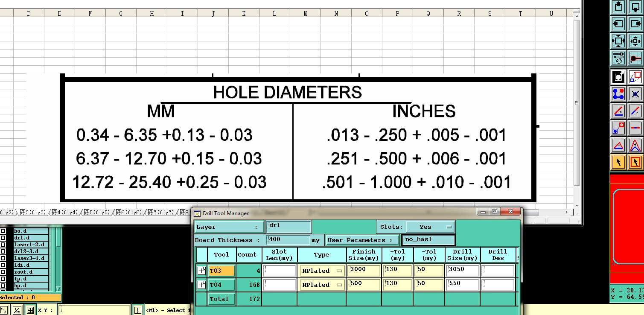Viewport: 644px width, 315px height.
Task: Click the angle measure icon beside X Y
Action: point(17,310)
